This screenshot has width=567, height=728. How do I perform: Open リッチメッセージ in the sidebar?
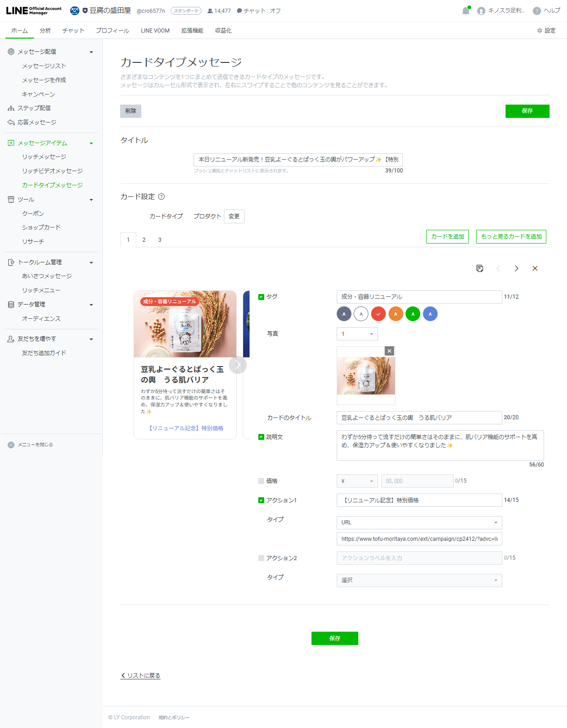[x=44, y=157]
